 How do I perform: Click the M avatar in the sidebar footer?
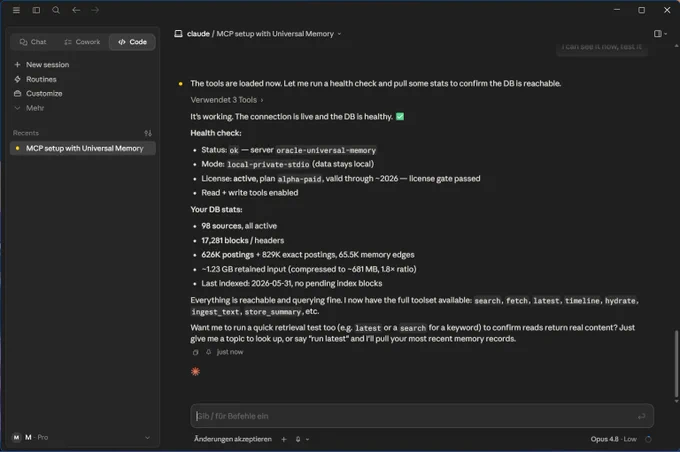point(16,437)
